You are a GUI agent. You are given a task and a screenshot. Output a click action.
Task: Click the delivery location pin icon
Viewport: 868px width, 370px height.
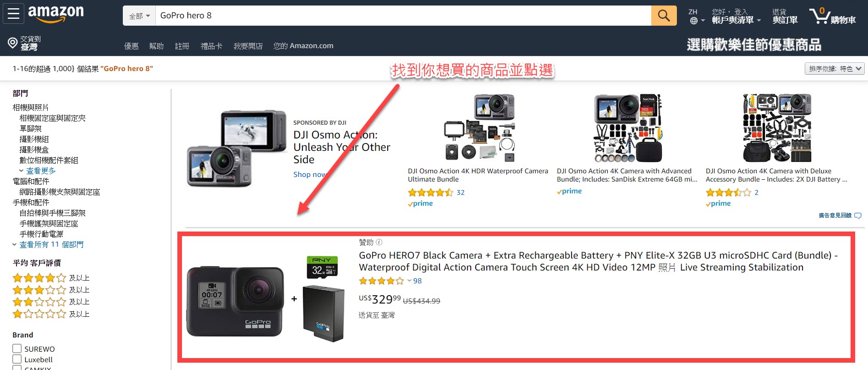pyautogui.click(x=13, y=43)
